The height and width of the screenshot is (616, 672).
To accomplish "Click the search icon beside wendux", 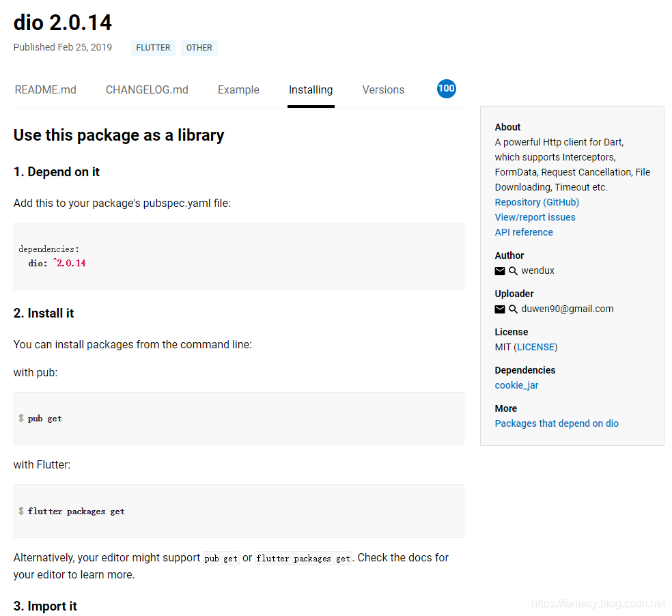I will 514,271.
